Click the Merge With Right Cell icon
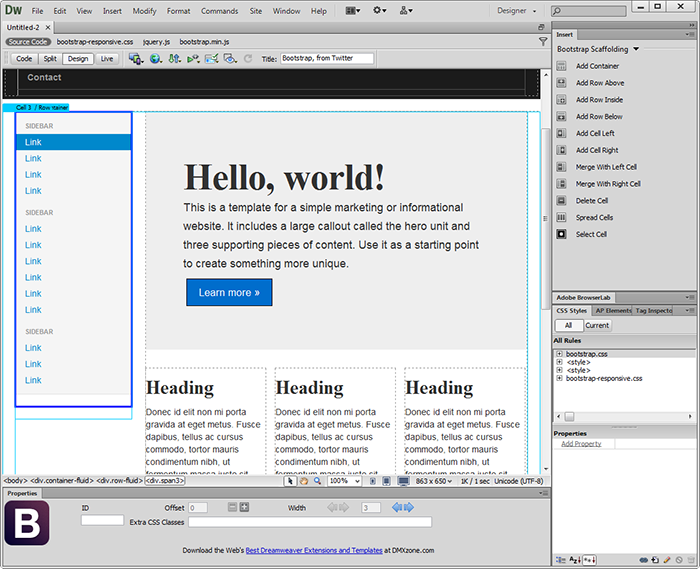 tap(561, 184)
